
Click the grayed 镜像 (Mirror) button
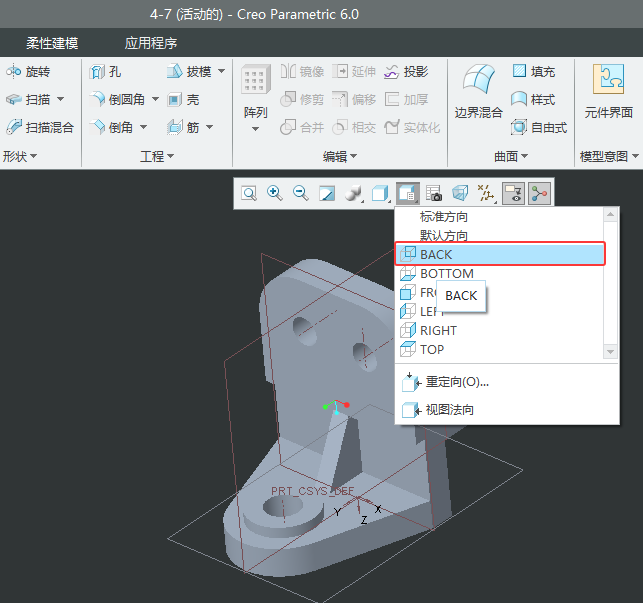pos(302,72)
